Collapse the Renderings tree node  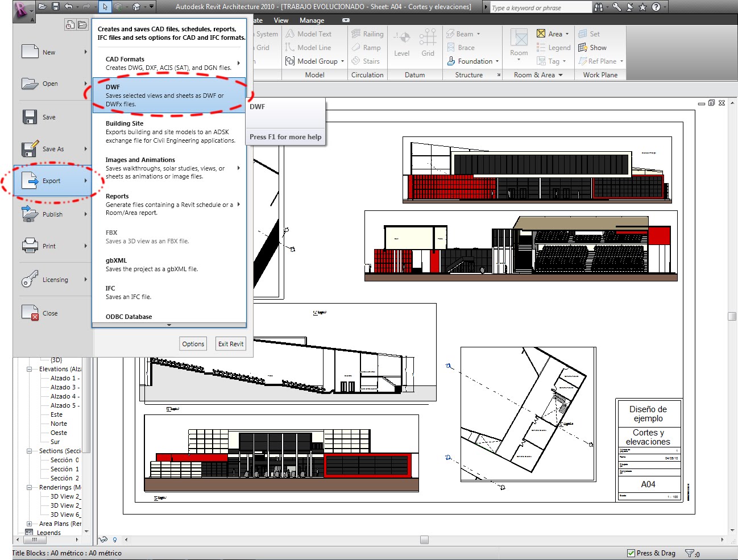coord(29,487)
